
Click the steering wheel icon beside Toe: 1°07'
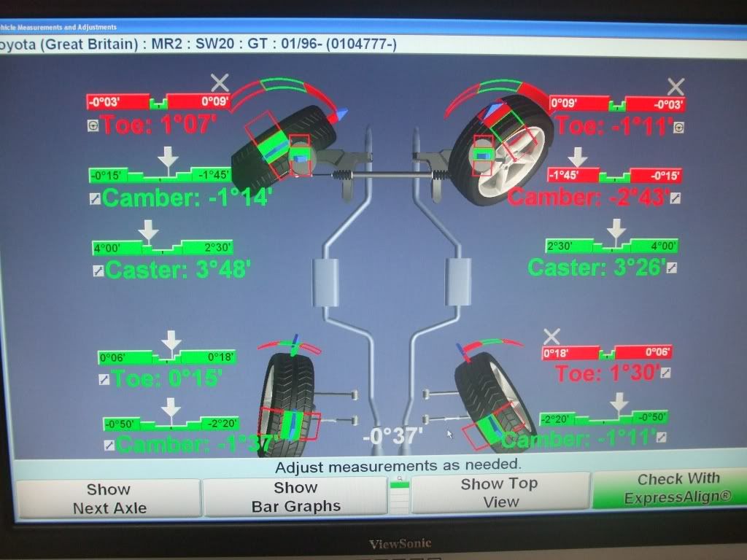pos(93,125)
